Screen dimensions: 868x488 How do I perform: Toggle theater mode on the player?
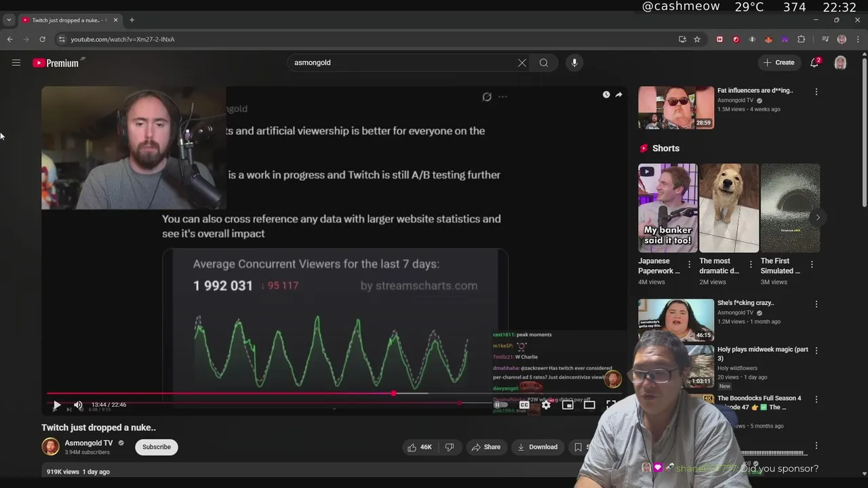(x=589, y=405)
